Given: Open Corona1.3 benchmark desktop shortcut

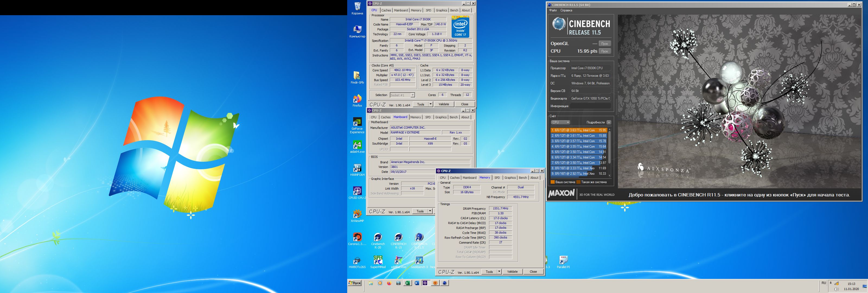Looking at the screenshot, I should click(357, 239).
